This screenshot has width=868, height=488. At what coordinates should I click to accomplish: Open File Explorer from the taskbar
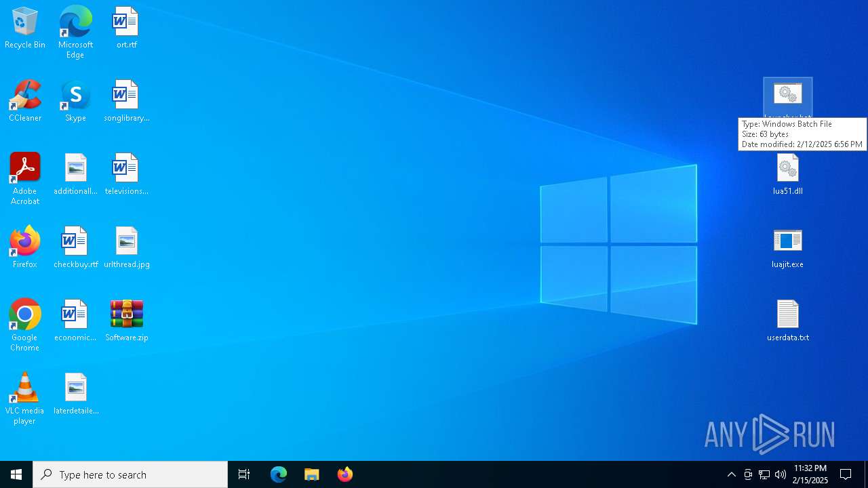(x=312, y=474)
